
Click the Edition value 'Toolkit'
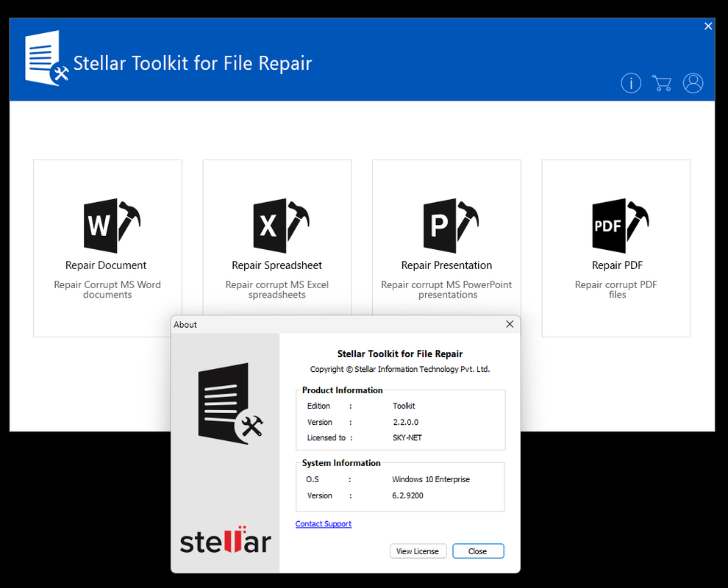tap(404, 406)
